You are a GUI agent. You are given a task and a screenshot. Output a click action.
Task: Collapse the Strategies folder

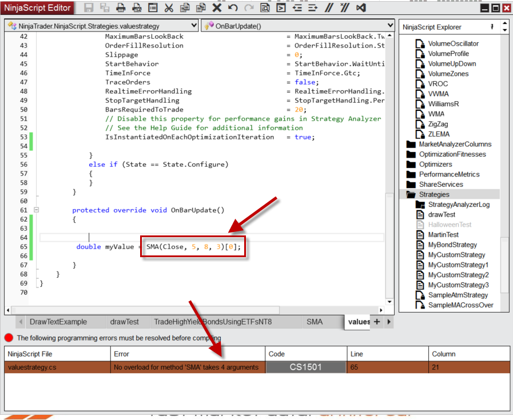[x=428, y=194]
